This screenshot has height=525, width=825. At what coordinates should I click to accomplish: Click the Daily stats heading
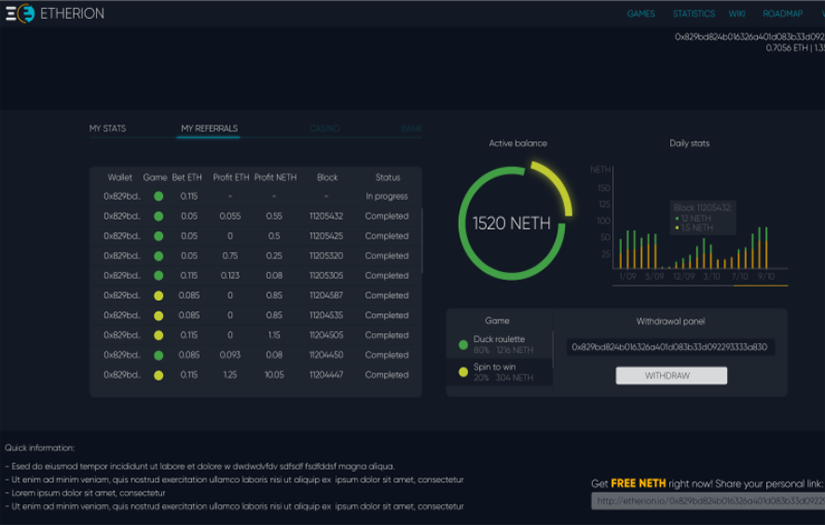[x=689, y=143]
